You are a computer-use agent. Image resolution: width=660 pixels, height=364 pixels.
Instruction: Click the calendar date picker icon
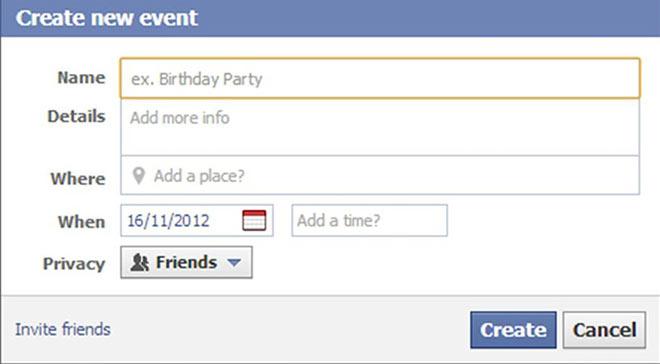pos(254,221)
